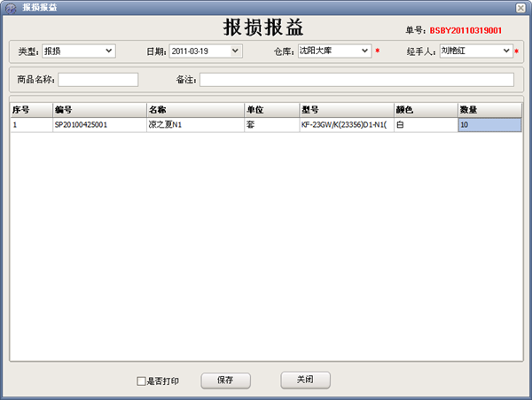Select the SP20100425001 cell
The image size is (532, 400).
pyautogui.click(x=98, y=126)
